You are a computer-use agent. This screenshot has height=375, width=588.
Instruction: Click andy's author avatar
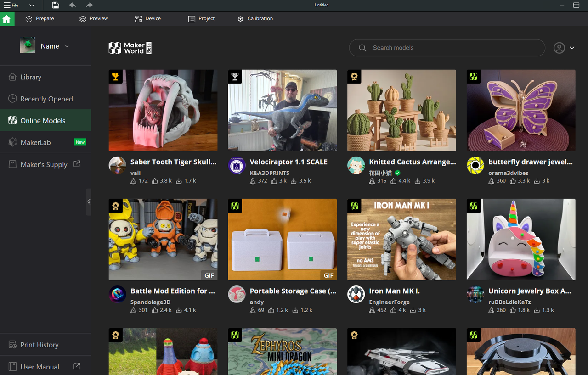237,294
